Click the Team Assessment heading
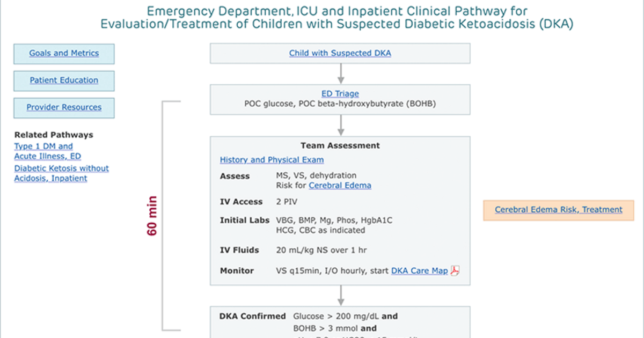This screenshot has width=644, height=338. click(x=340, y=145)
